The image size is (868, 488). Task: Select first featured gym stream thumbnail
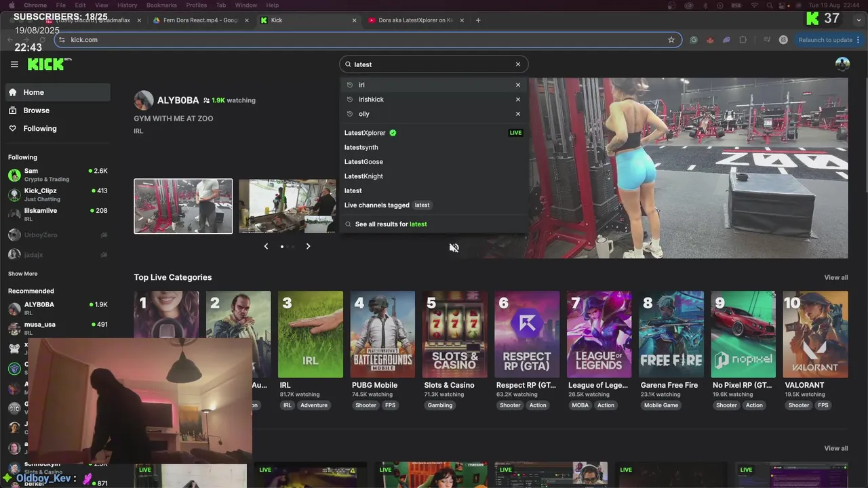click(x=183, y=206)
